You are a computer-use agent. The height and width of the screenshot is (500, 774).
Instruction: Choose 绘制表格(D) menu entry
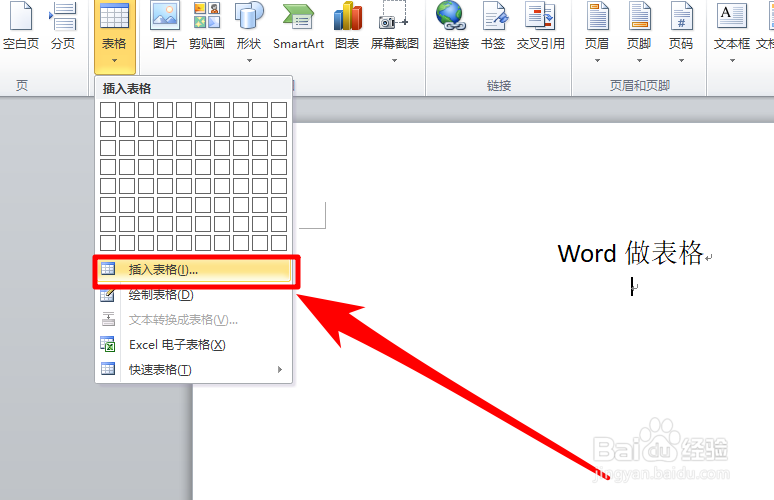194,295
